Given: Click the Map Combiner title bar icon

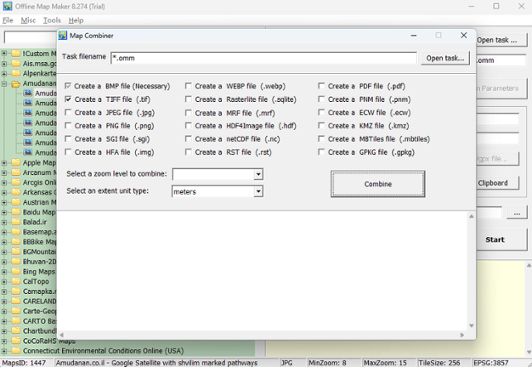Looking at the screenshot, I should tap(63, 36).
